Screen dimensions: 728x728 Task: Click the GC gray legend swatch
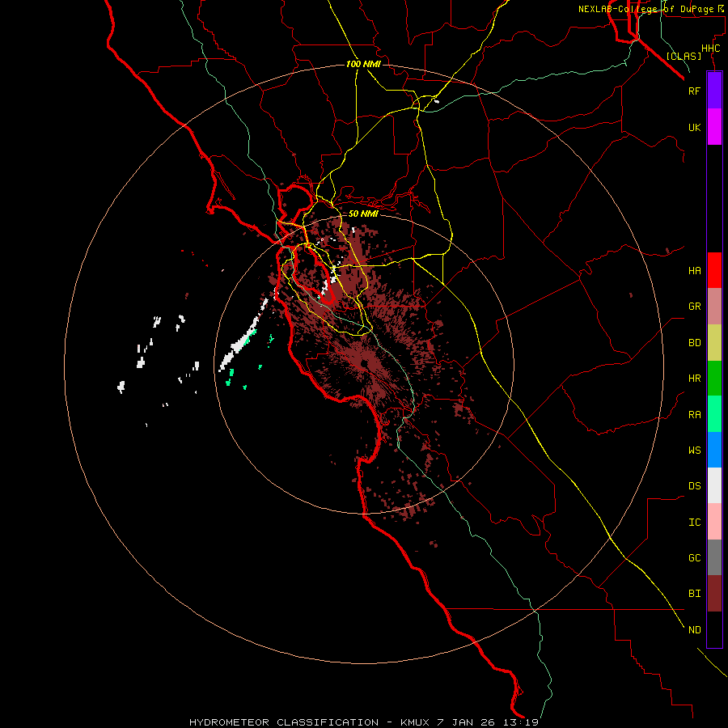(x=714, y=557)
